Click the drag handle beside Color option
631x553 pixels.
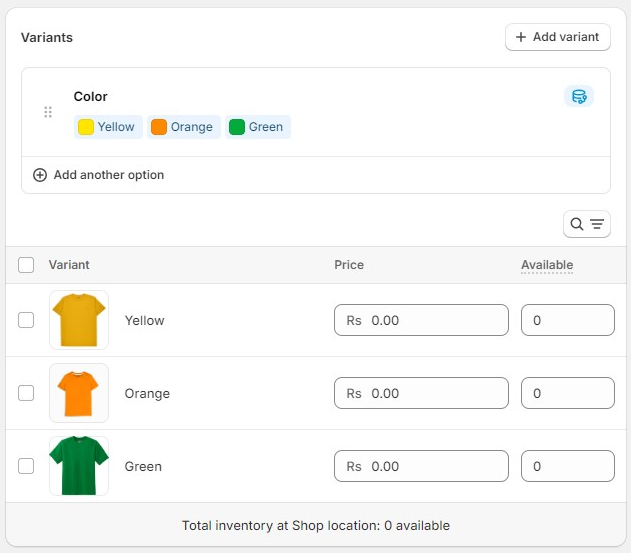(48, 112)
